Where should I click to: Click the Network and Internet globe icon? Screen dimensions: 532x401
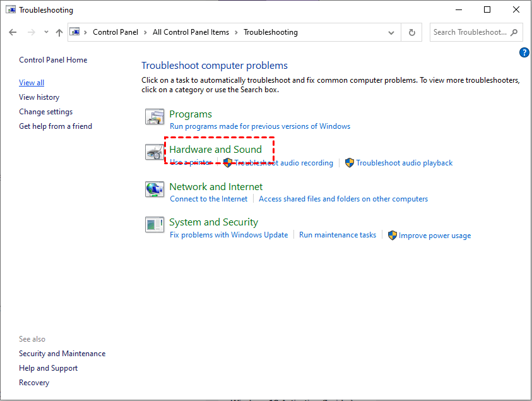click(155, 189)
